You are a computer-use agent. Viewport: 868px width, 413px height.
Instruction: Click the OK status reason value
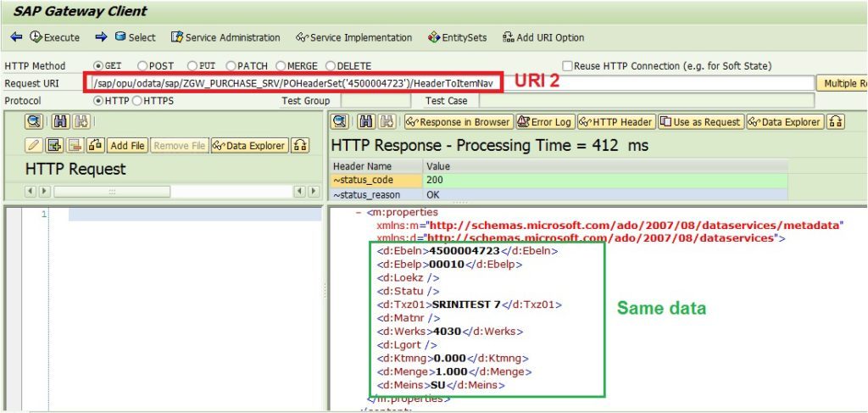(x=605, y=195)
